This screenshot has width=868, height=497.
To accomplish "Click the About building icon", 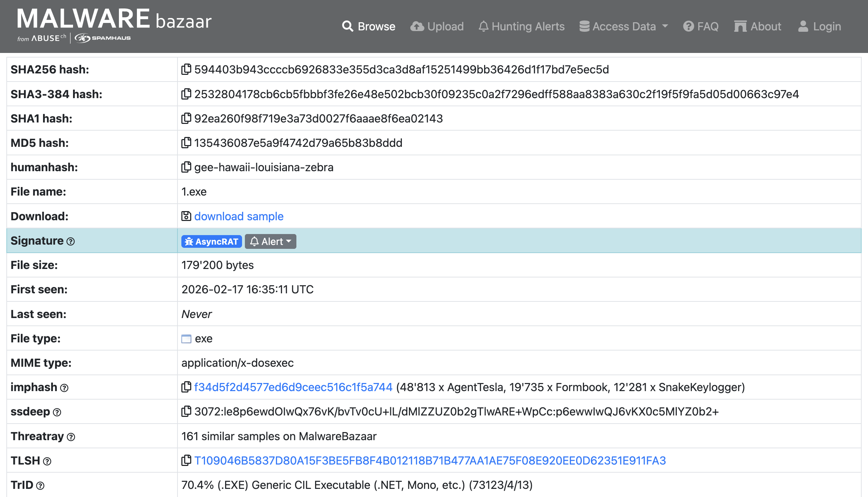I will (x=740, y=26).
